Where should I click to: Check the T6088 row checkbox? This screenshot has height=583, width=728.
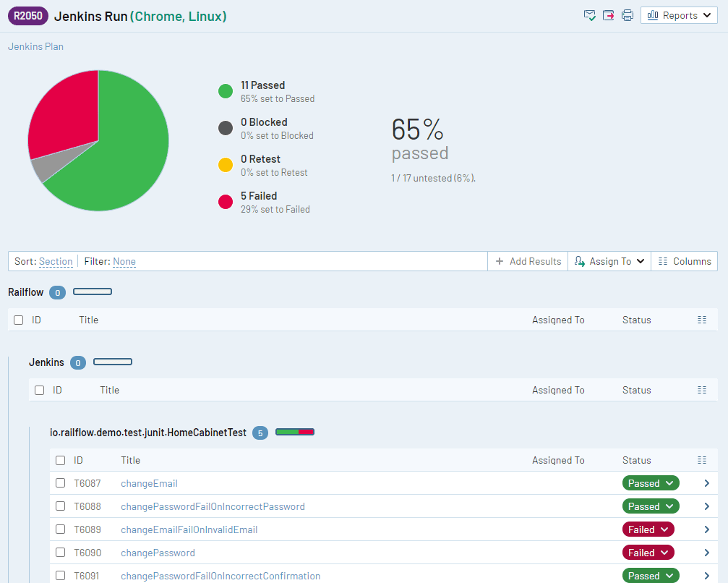click(60, 506)
